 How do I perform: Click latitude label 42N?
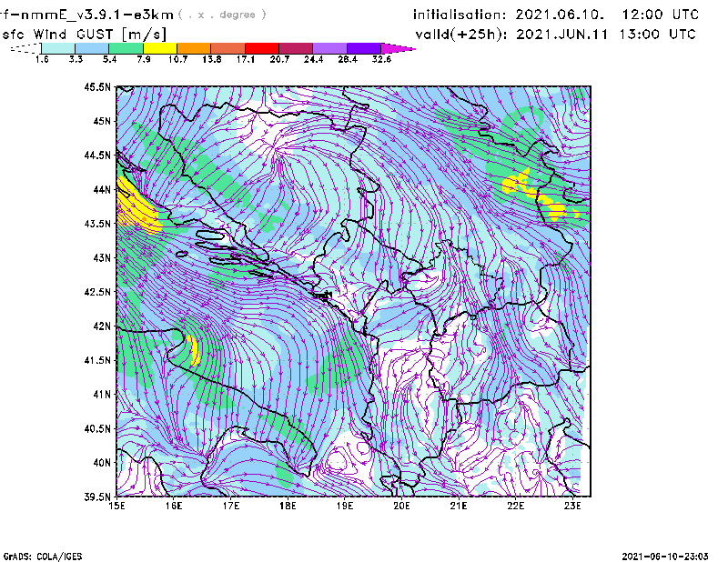coord(102,326)
